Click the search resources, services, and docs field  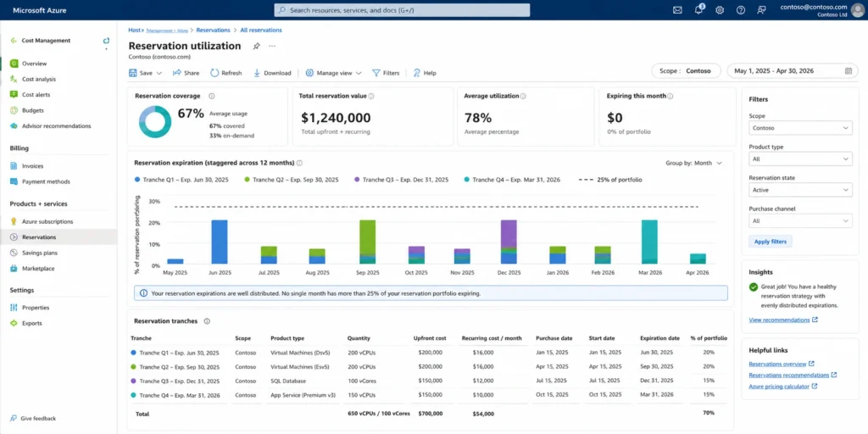pyautogui.click(x=402, y=10)
